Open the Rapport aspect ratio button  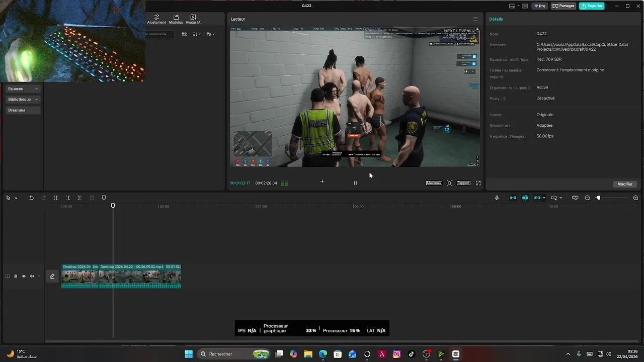point(463,183)
